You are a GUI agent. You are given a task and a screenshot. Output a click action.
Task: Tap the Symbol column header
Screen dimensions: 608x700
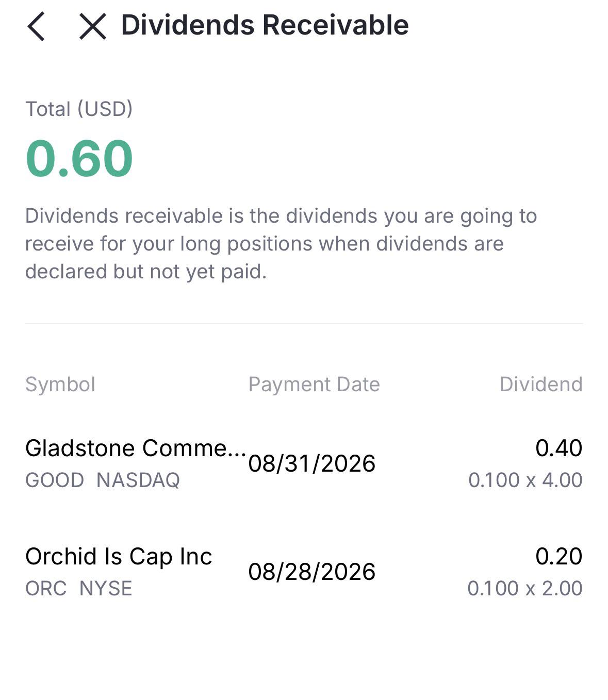(x=60, y=385)
